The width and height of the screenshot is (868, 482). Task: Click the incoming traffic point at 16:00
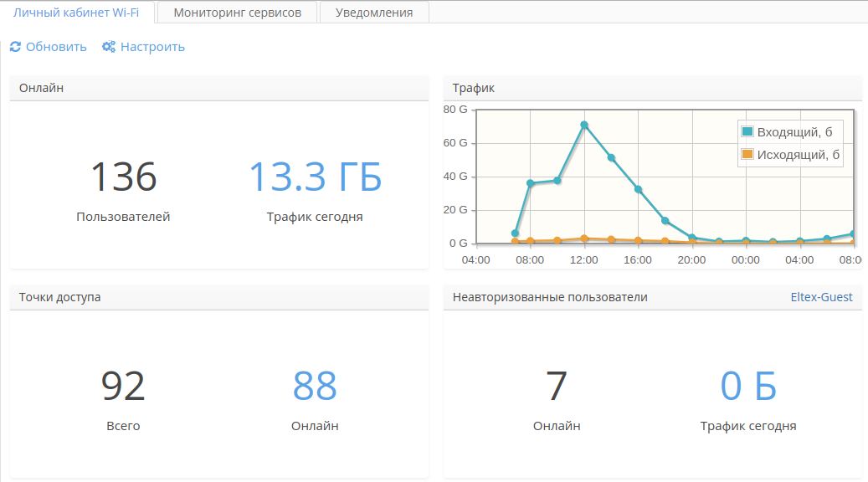click(639, 189)
